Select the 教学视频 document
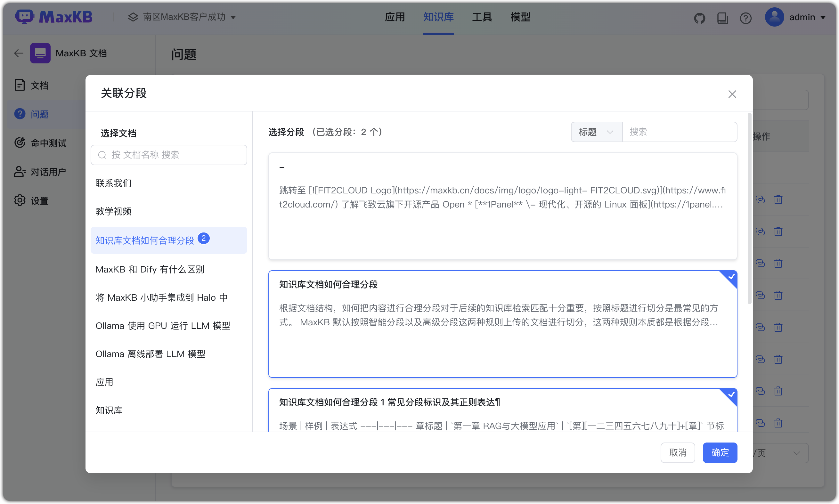Screen dimensions: 839x504 pyautogui.click(x=169, y=211)
